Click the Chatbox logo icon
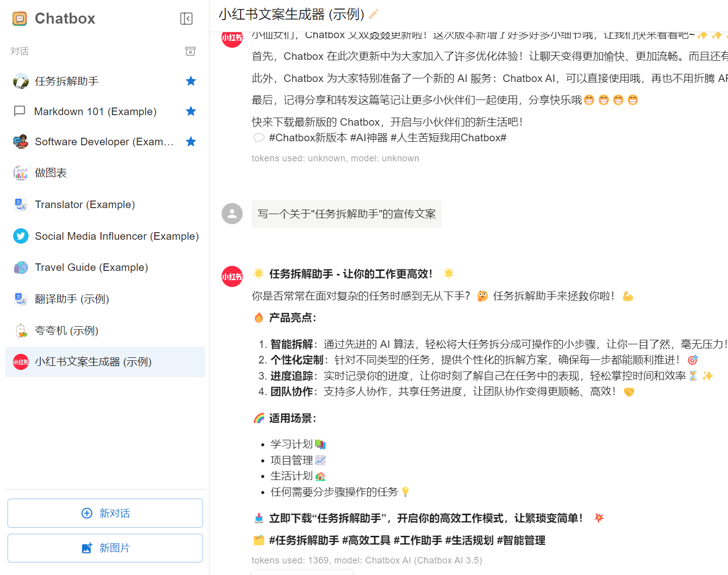This screenshot has width=728, height=575. (x=20, y=19)
